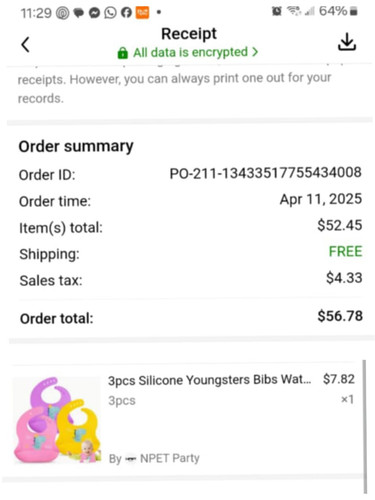Tap the alarm clock status icon
This screenshot has width=375, height=500.
coord(276,11)
